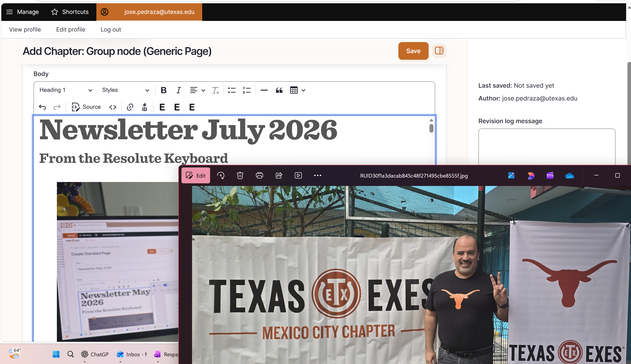
Task: Add an anchor ID with the #ID icon
Action: (x=145, y=107)
